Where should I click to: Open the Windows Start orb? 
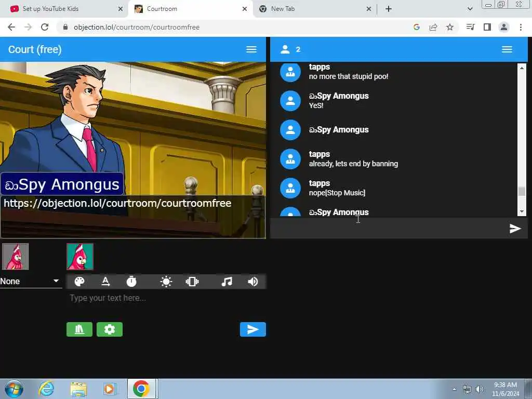coord(14,389)
